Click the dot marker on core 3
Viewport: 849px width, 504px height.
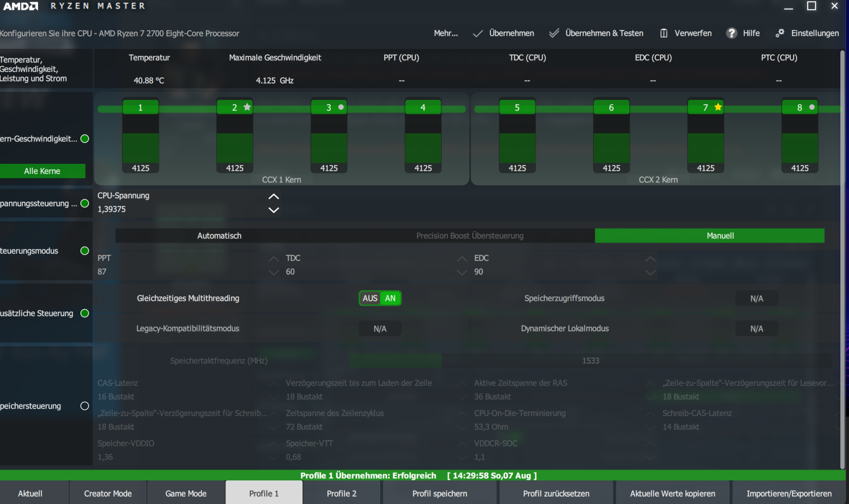[341, 107]
